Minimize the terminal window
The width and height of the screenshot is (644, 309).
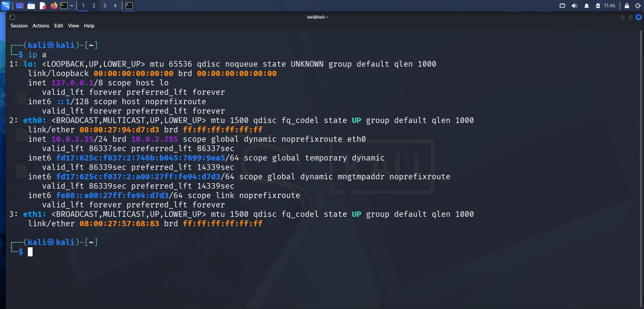pos(622,17)
